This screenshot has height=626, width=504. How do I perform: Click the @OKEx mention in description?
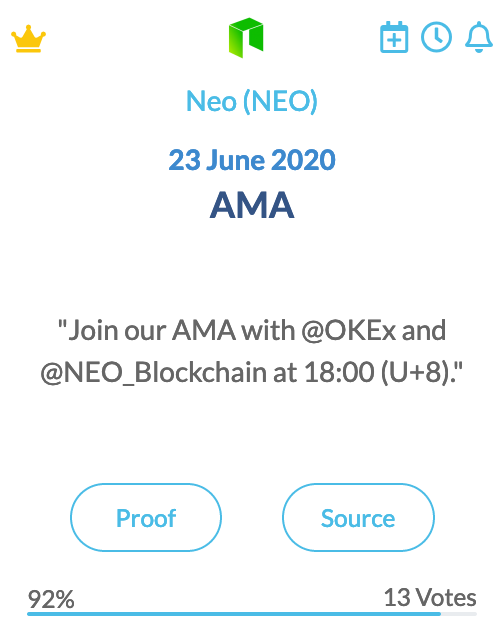(x=348, y=331)
